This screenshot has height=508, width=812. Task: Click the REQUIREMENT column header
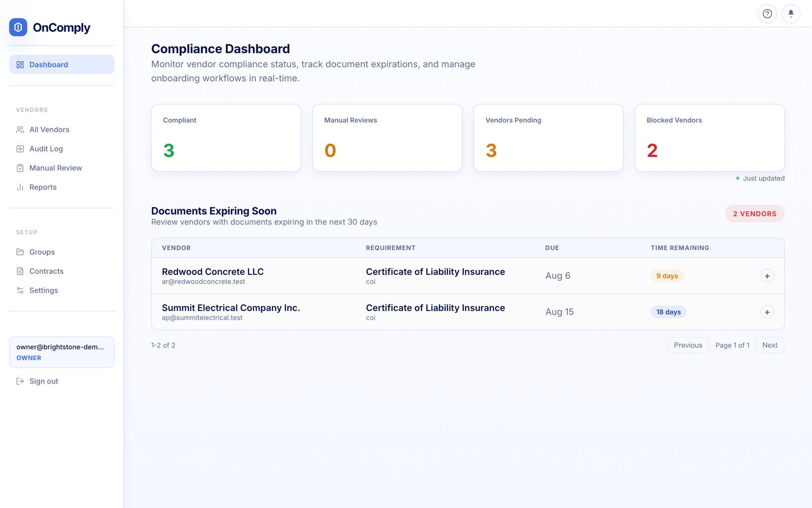(390, 248)
